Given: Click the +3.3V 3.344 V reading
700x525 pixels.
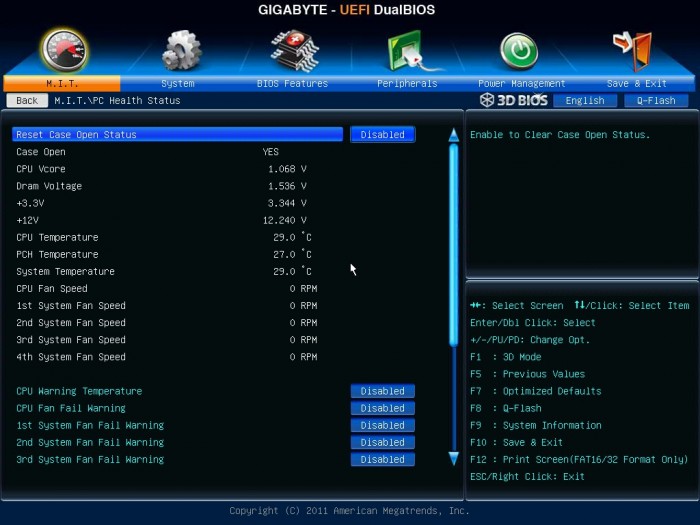Looking at the screenshot, I should coord(287,203).
